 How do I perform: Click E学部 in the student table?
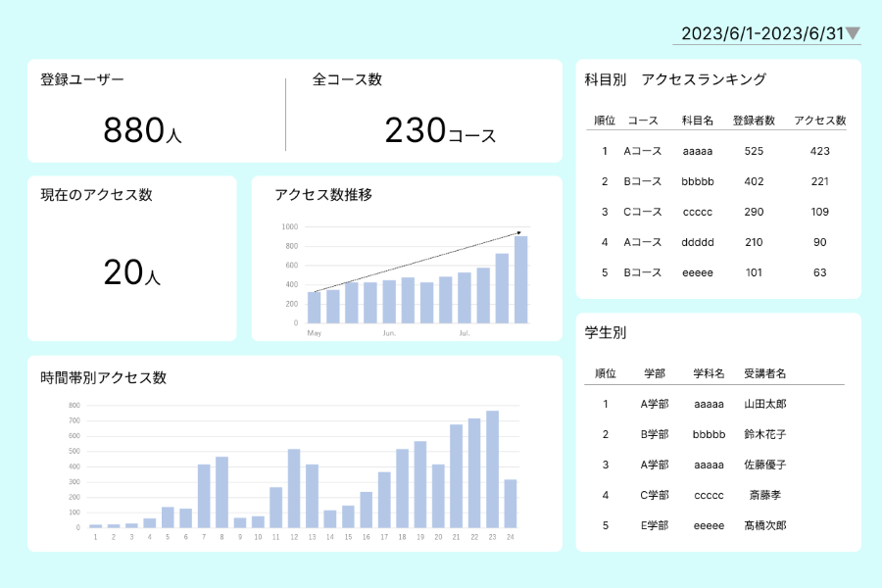[x=655, y=525]
